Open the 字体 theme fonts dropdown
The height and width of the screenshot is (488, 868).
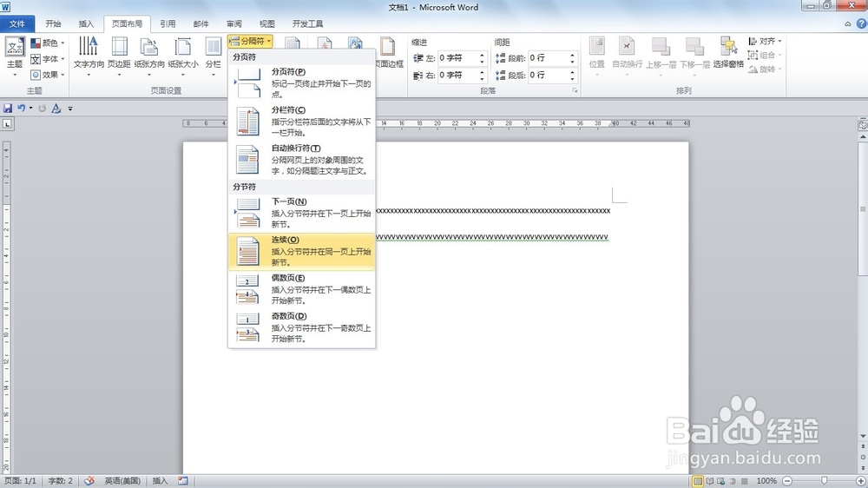(x=48, y=59)
